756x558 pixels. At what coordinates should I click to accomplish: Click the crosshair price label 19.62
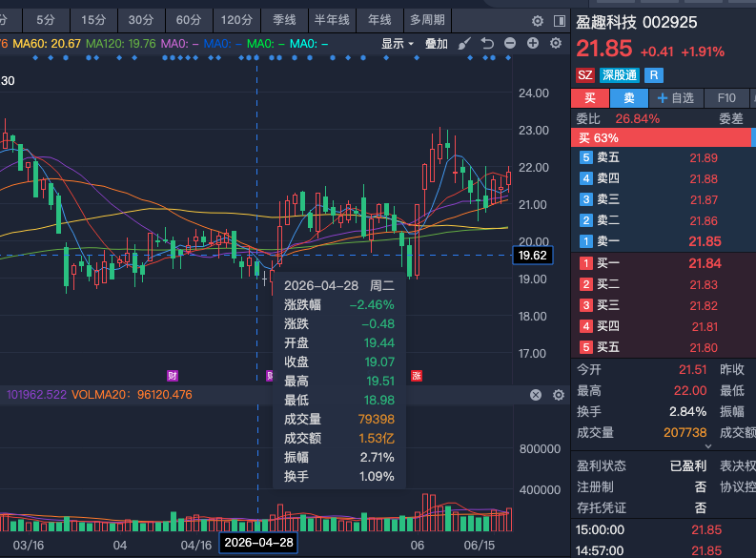[x=532, y=255]
